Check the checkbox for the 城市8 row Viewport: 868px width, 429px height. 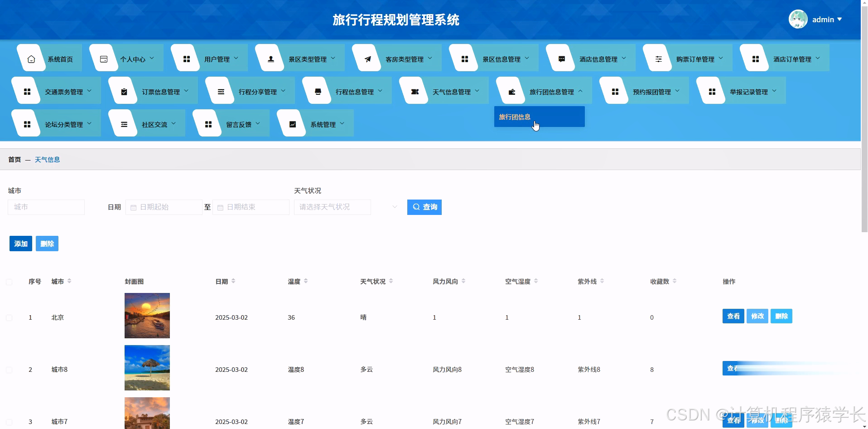point(9,370)
